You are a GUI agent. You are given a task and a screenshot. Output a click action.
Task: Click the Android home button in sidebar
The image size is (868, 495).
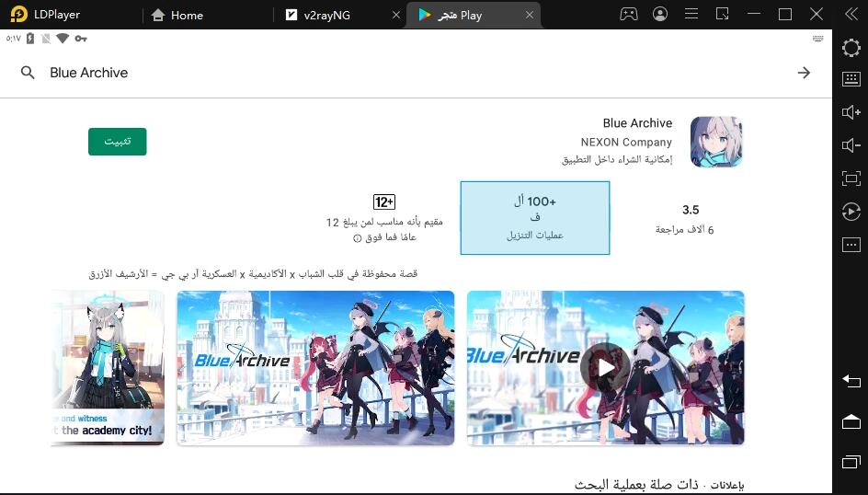(851, 422)
